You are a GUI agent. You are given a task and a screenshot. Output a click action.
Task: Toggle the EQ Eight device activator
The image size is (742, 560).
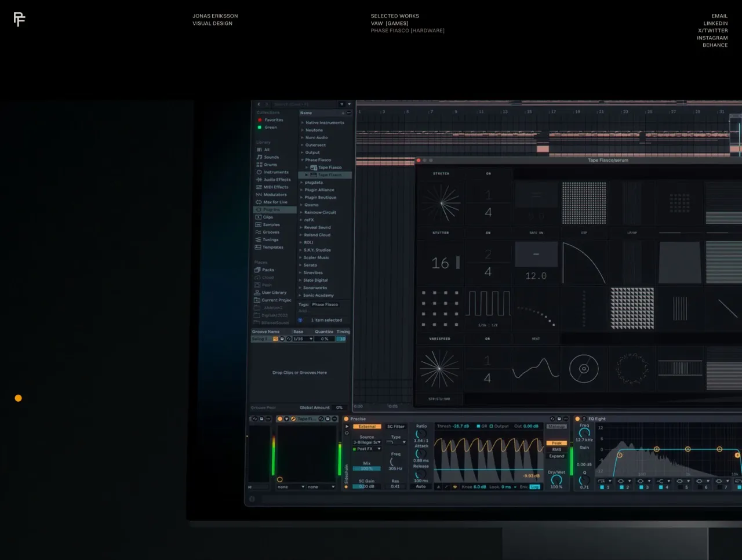pyautogui.click(x=577, y=419)
